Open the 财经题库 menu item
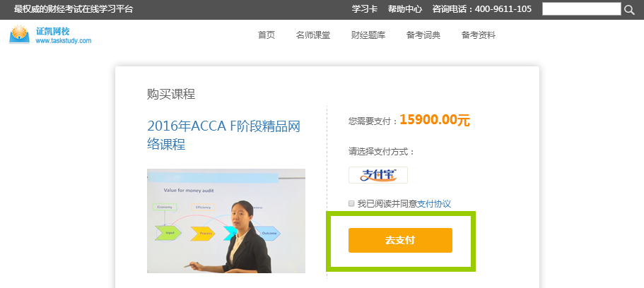 368,35
